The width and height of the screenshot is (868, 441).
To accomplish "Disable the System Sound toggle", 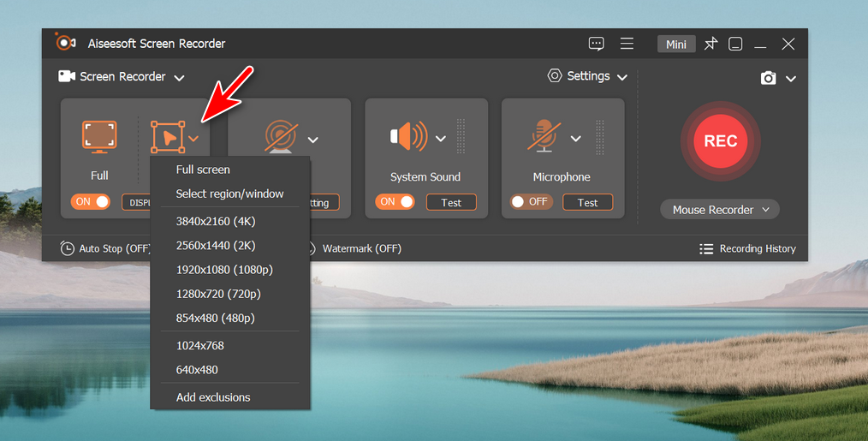I will 395,202.
